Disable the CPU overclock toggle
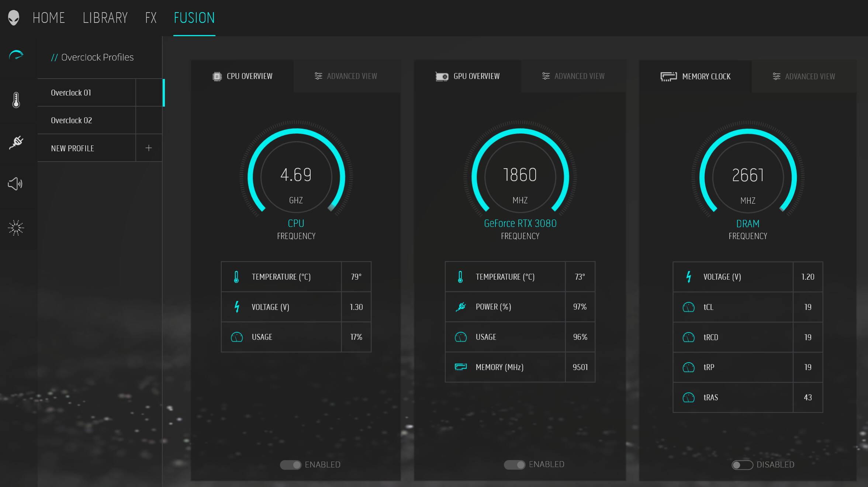 (291, 465)
